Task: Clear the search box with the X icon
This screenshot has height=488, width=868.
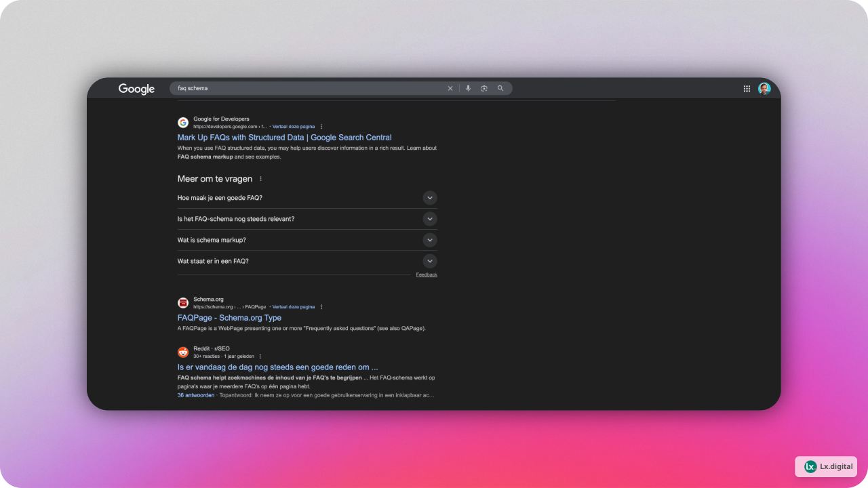Action: [x=450, y=88]
